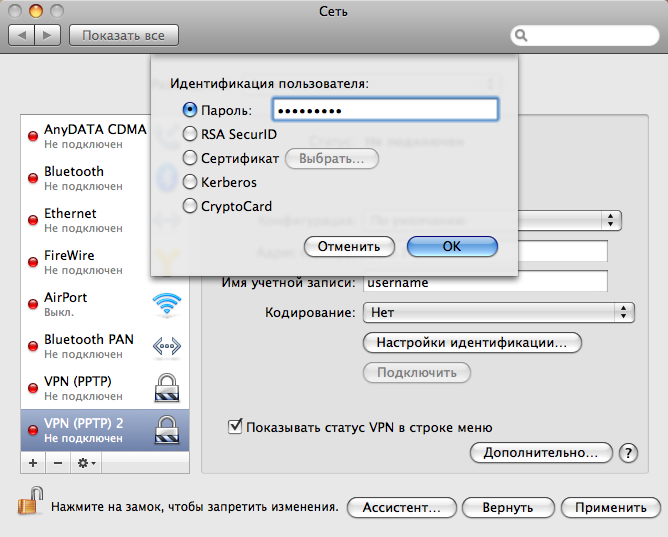Select AnyDATA CDMA service in list
This screenshot has width=668, height=537.
tap(87, 136)
